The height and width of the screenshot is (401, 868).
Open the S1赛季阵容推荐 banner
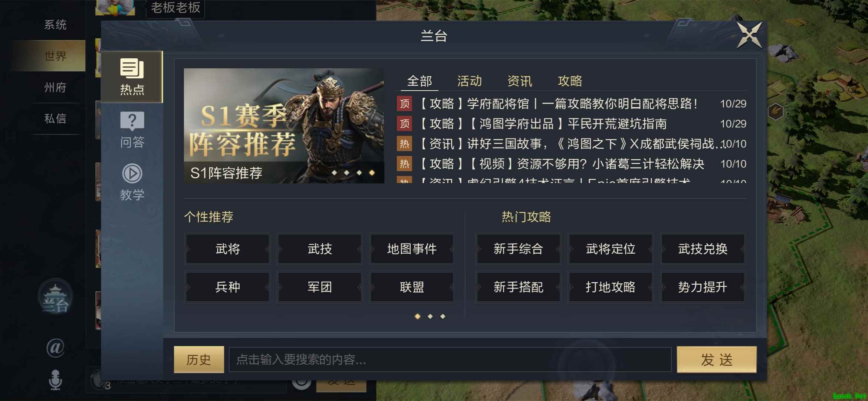click(284, 125)
